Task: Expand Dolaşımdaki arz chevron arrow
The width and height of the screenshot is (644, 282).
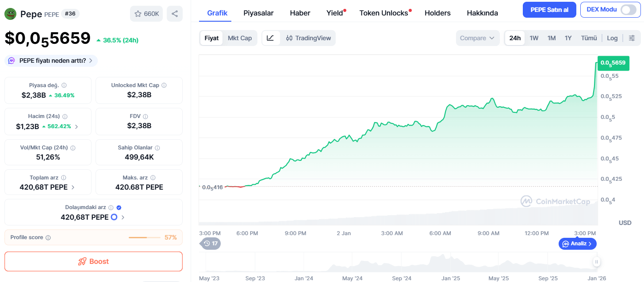Action: coord(123,217)
